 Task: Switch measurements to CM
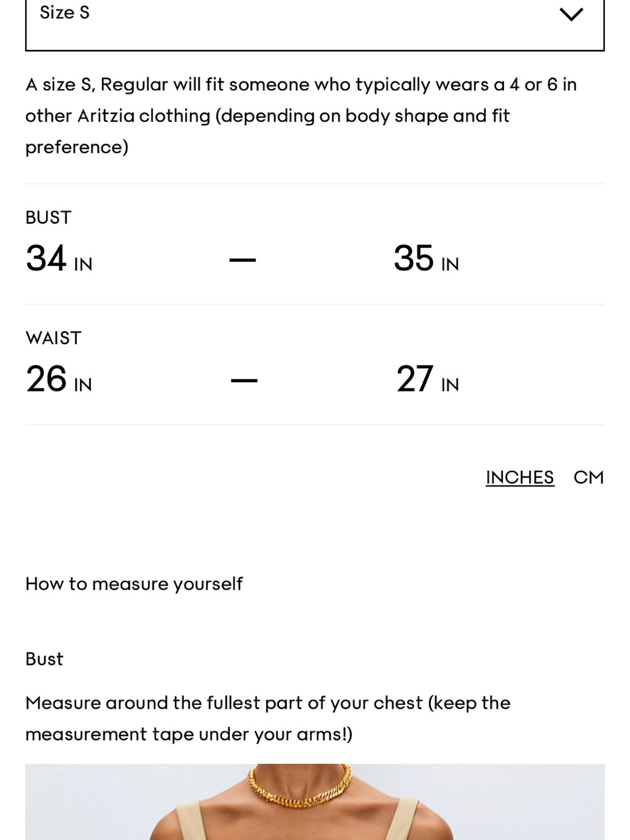(x=588, y=478)
